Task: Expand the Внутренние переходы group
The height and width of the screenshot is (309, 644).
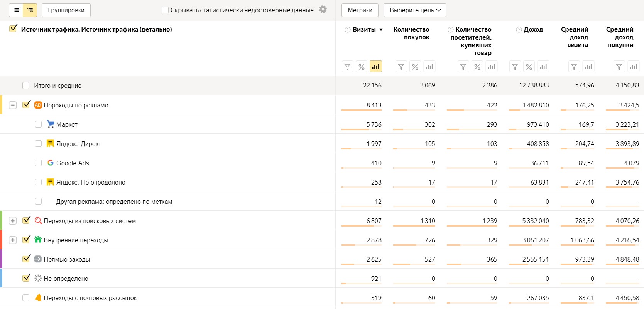Action: click(x=13, y=240)
